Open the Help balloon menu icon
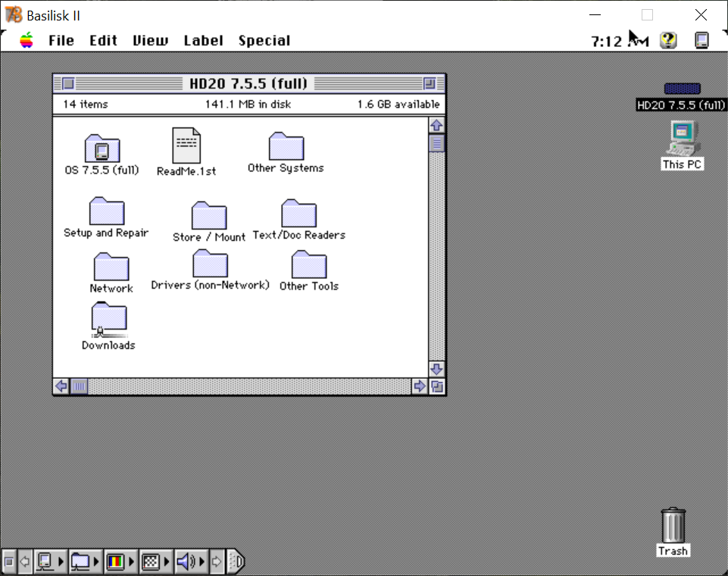Viewport: 728px width, 576px height. tap(669, 40)
